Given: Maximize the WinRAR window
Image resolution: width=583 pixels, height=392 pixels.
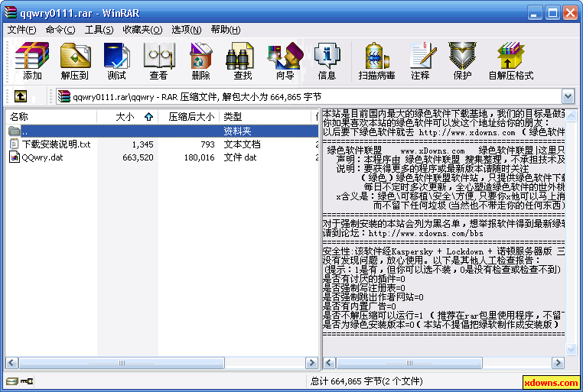Looking at the screenshot, I should click(552, 13).
